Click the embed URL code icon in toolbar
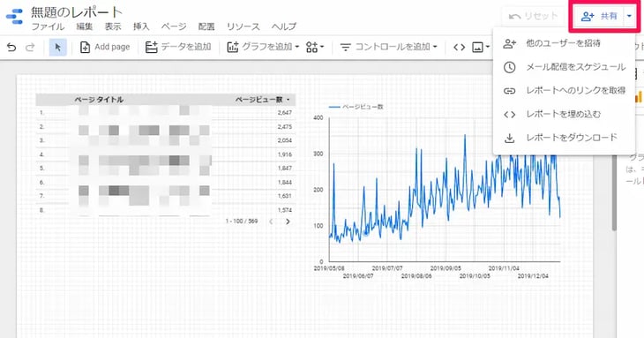 click(459, 48)
